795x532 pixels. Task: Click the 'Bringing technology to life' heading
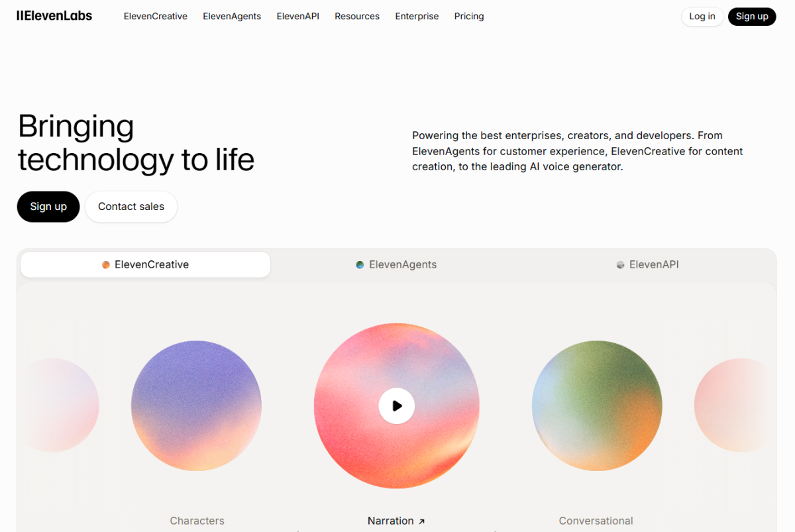[136, 142]
